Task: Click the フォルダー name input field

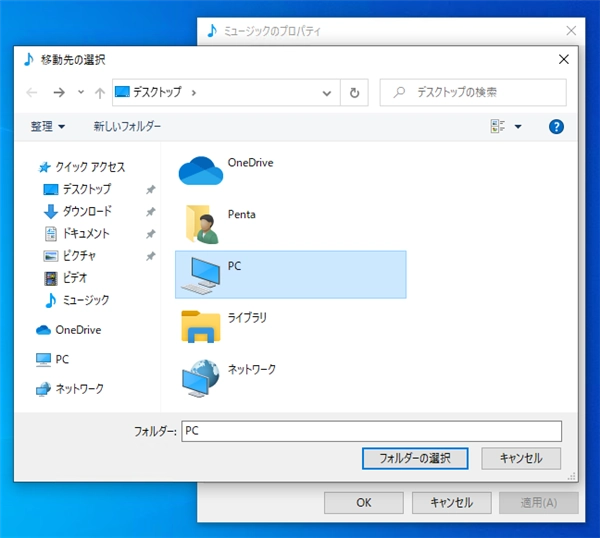Action: tap(371, 431)
